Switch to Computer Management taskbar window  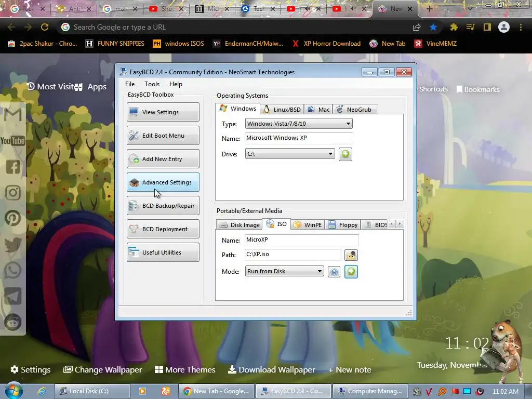370,391
